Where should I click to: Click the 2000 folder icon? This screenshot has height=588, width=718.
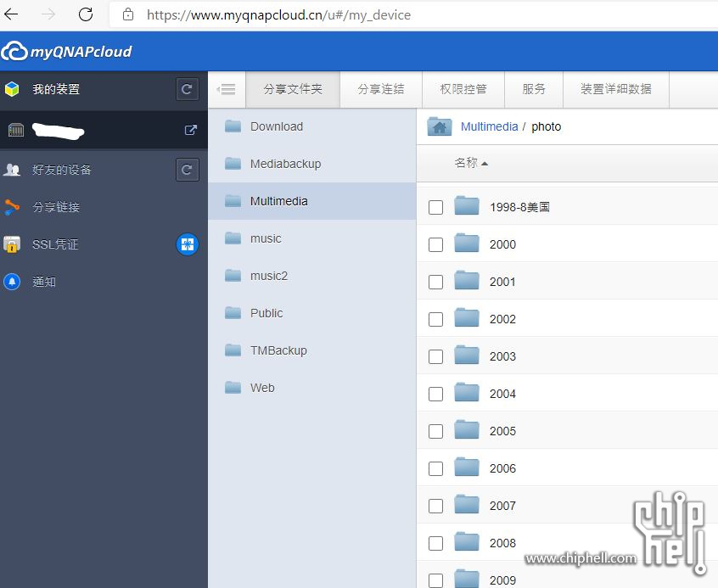[x=467, y=244]
